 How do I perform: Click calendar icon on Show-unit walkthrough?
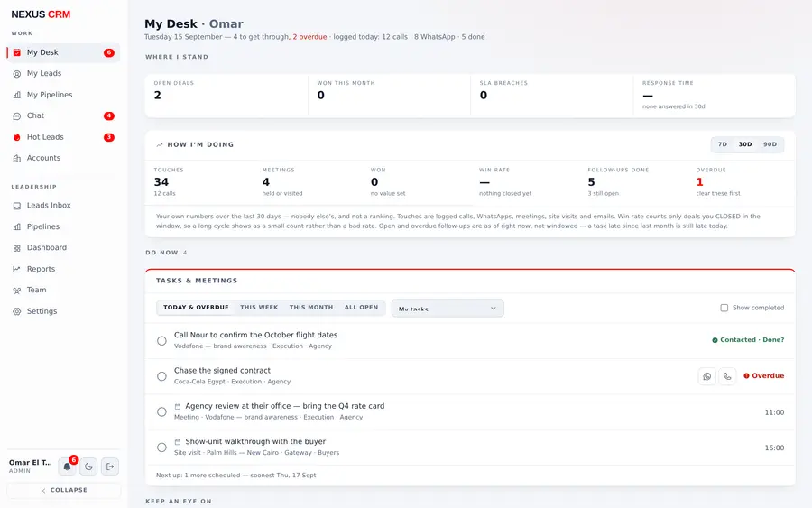(x=178, y=442)
